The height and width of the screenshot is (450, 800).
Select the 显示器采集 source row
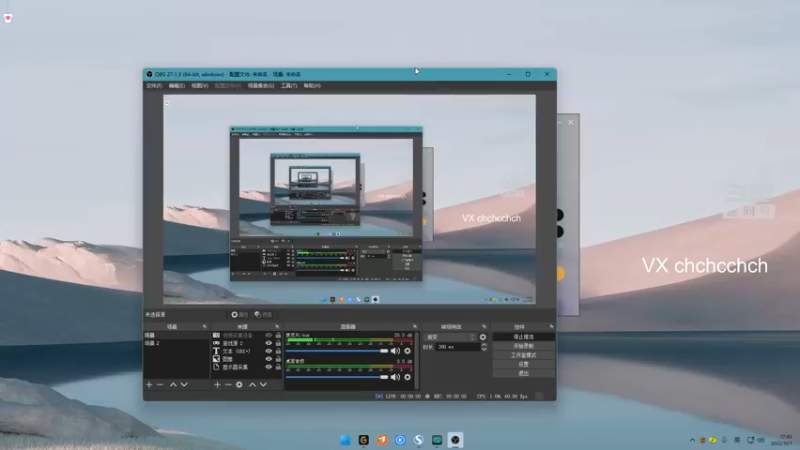point(246,367)
